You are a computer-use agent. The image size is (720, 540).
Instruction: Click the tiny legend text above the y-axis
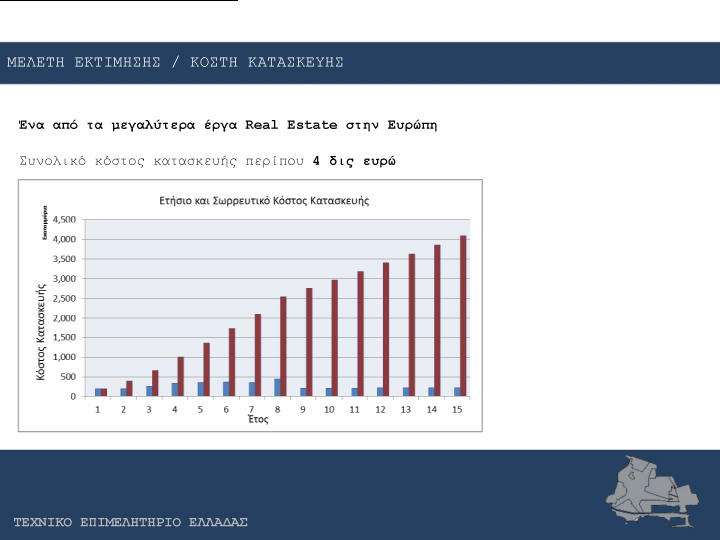pos(45,222)
